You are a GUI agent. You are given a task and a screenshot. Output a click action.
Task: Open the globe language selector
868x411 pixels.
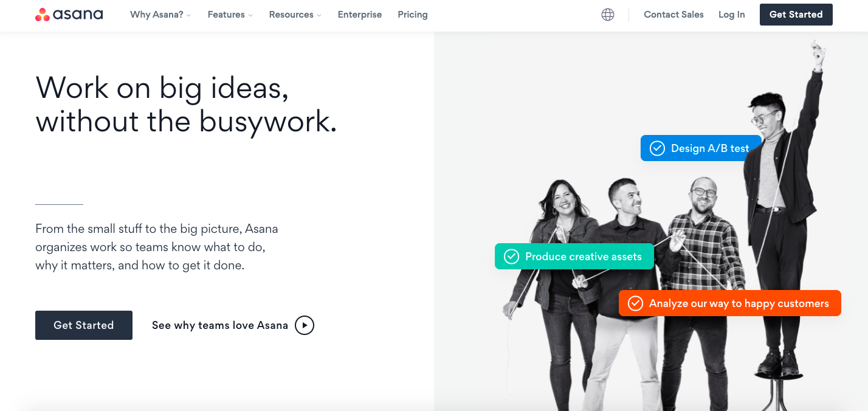608,15
